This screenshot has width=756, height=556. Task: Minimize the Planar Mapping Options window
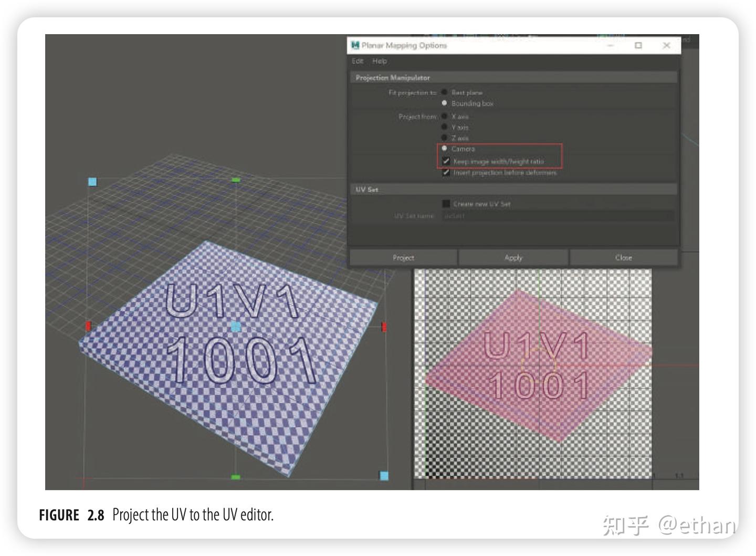tap(611, 45)
